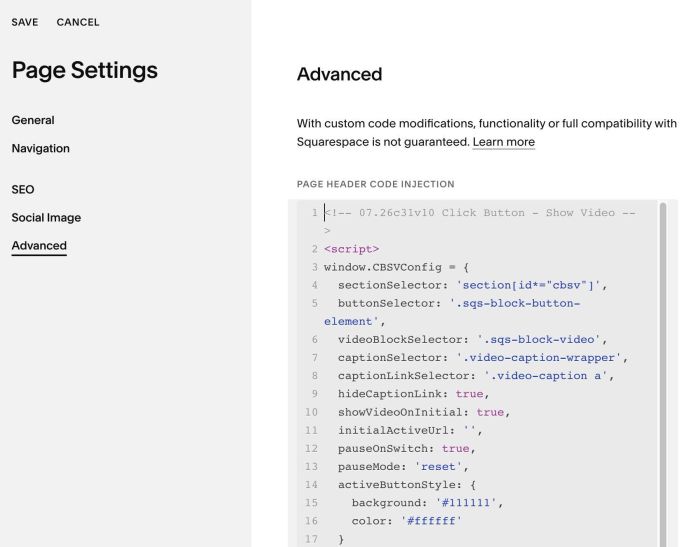This screenshot has height=547, width=700.
Task: Click the showVideoOnInitial code line
Action: pyautogui.click(x=424, y=412)
